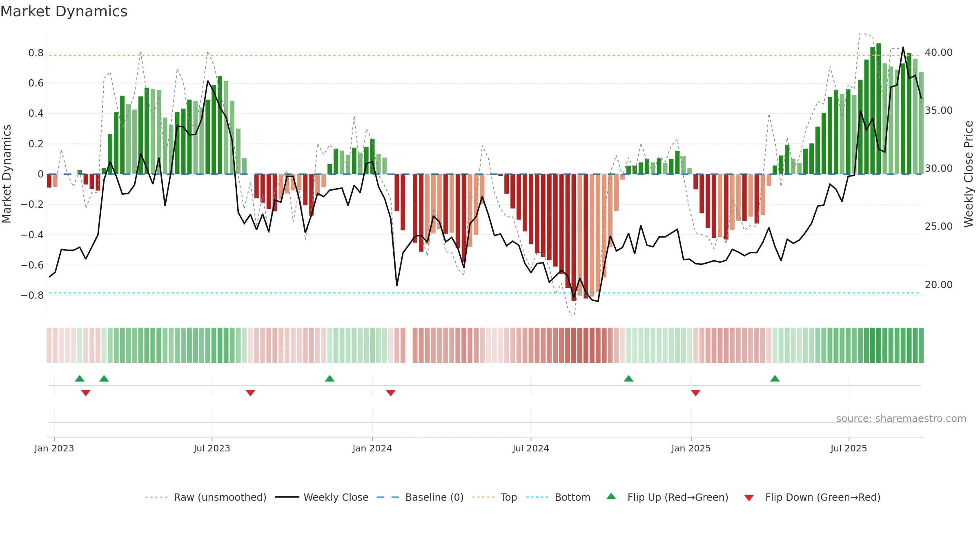Viewport: 980px width, 551px height.
Task: Click the Raw (unsmoothed) legend entry
Action: 206,497
